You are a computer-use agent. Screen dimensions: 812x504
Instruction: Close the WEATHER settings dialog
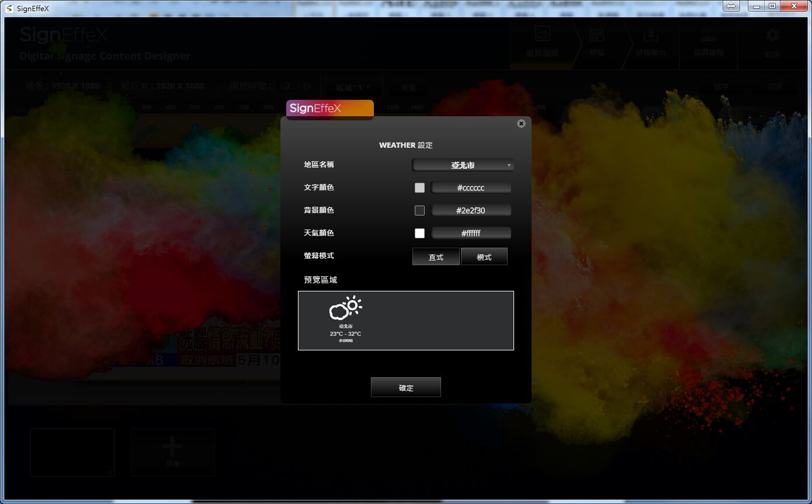pyautogui.click(x=521, y=124)
